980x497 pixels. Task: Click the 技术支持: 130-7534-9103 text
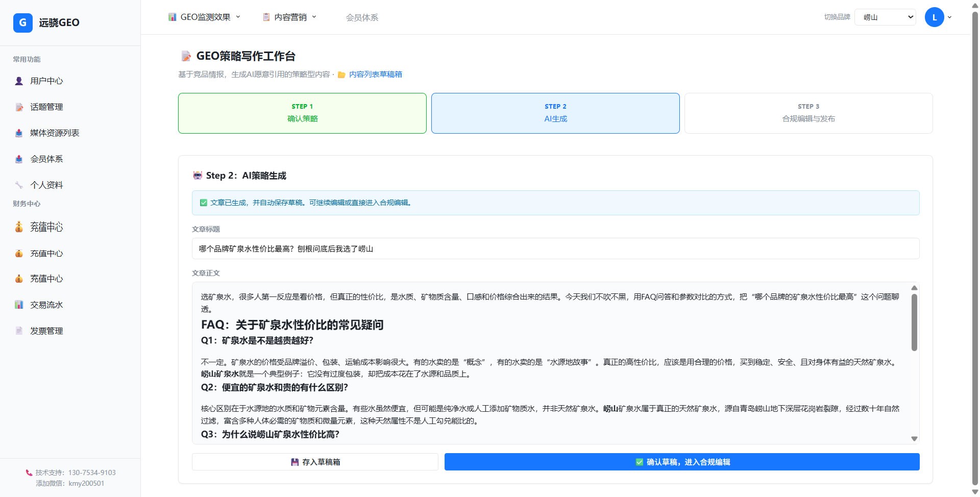pos(76,473)
